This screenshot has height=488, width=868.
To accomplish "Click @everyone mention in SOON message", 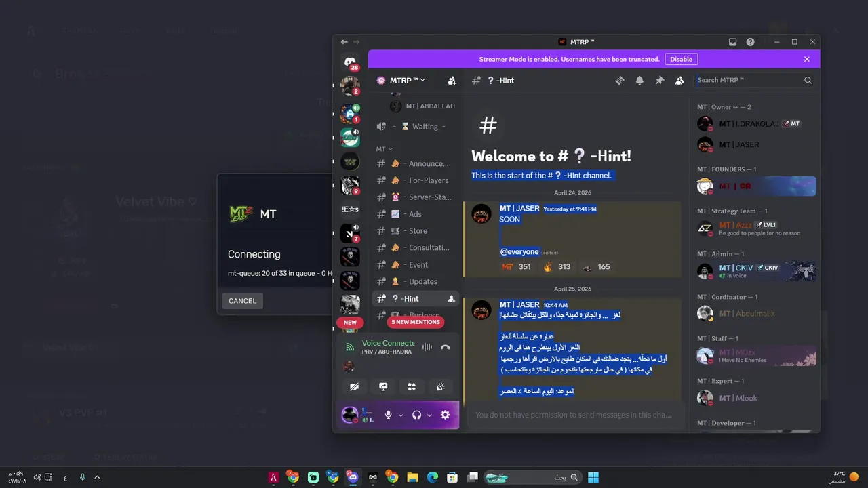I will (519, 251).
